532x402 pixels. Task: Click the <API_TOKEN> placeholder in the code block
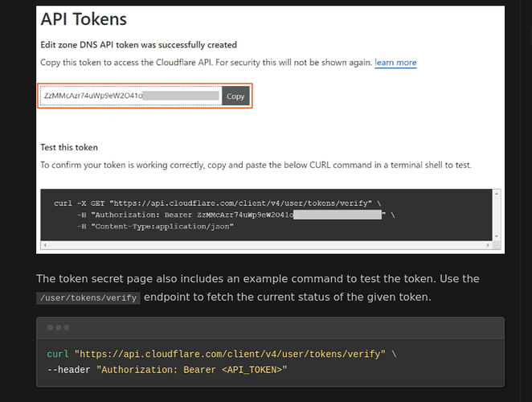pyautogui.click(x=252, y=370)
